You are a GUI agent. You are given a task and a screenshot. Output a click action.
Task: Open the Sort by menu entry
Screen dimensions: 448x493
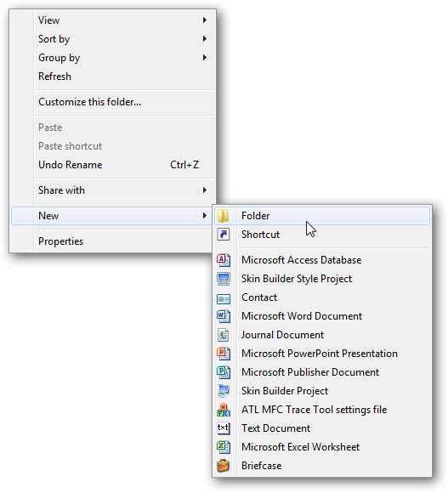113,39
